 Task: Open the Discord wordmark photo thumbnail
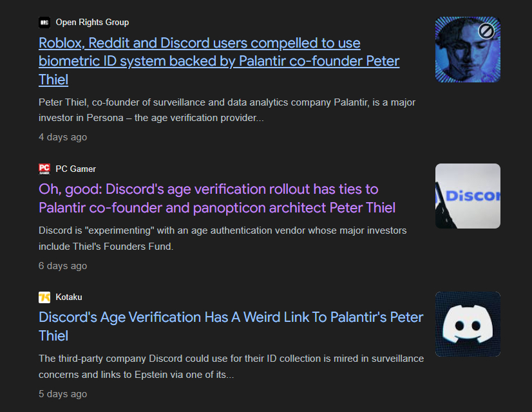468,196
